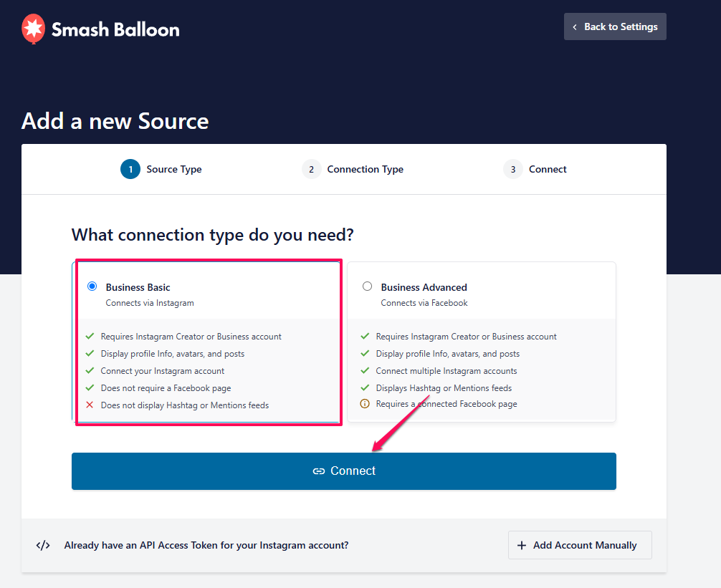Go Back to Settings
This screenshot has height=588, width=721.
pyautogui.click(x=615, y=27)
